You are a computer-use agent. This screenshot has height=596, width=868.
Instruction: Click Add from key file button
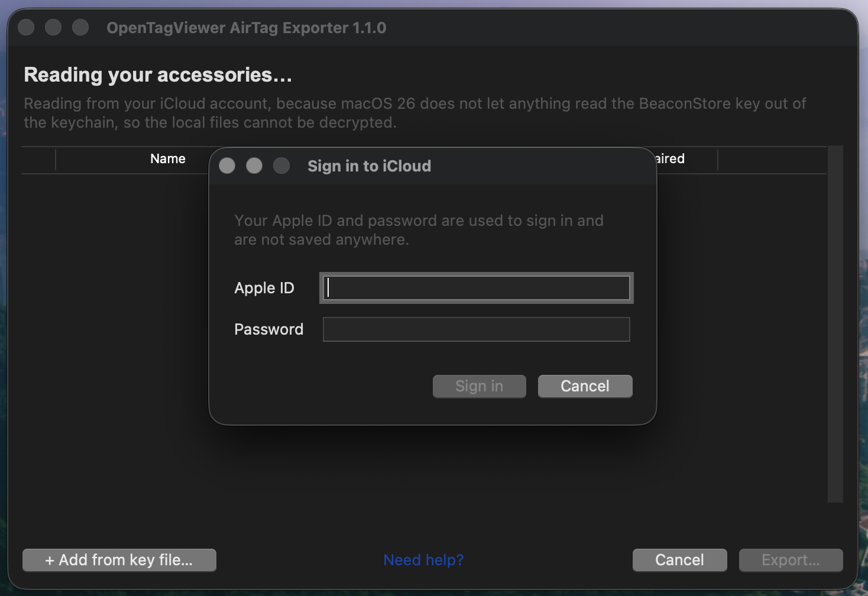point(119,560)
